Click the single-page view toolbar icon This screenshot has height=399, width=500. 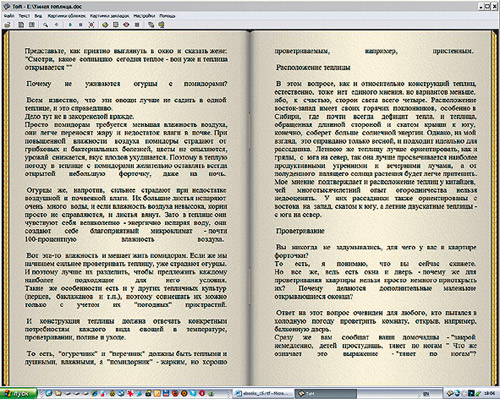(x=21, y=25)
